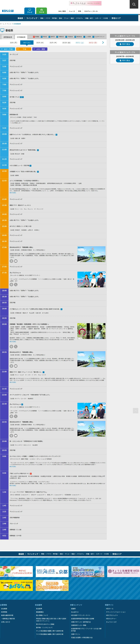Click the KYOTOローカルCMコンテスト banner
The image size is (140, 644).
[52, 586]
